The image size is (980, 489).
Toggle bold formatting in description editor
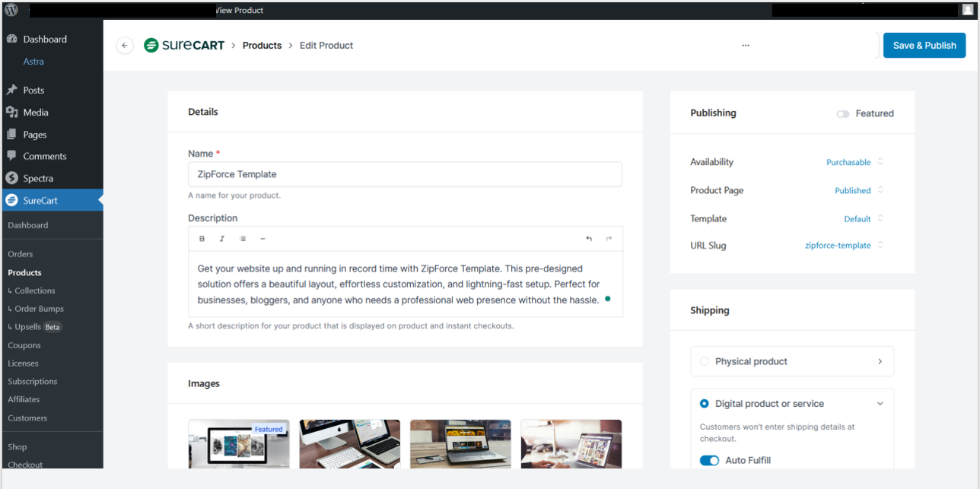point(202,239)
